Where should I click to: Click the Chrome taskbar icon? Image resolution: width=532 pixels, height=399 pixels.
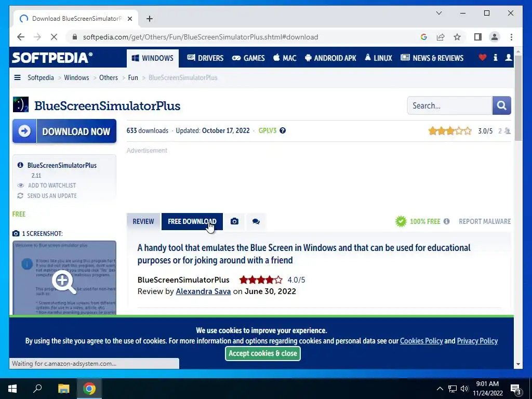[89, 389]
